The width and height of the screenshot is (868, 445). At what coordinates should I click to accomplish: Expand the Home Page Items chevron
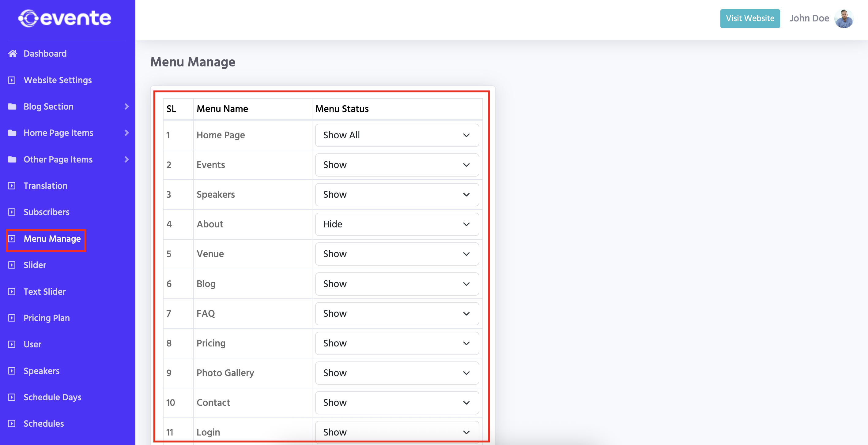127,133
